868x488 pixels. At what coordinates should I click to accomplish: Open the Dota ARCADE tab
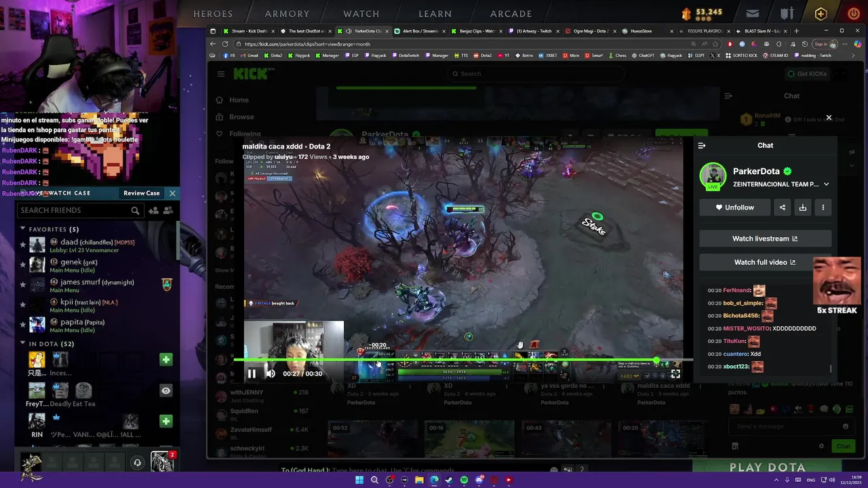(511, 14)
